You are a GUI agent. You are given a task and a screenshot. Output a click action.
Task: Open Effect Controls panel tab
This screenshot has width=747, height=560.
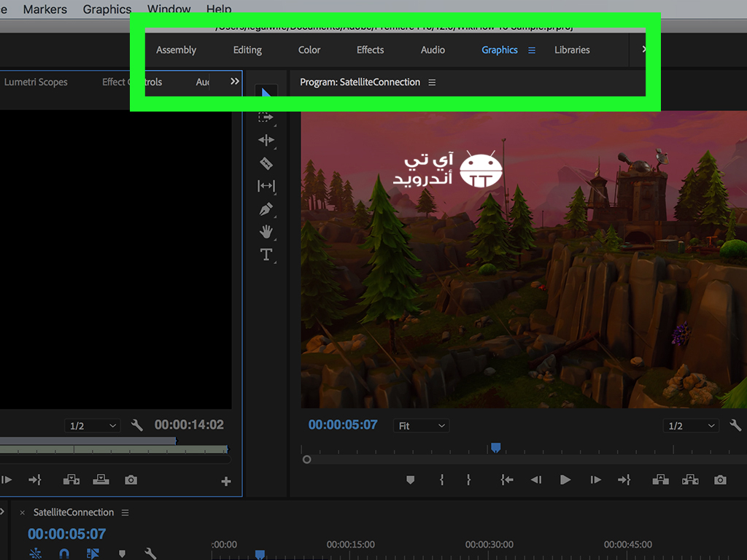pyautogui.click(x=132, y=82)
